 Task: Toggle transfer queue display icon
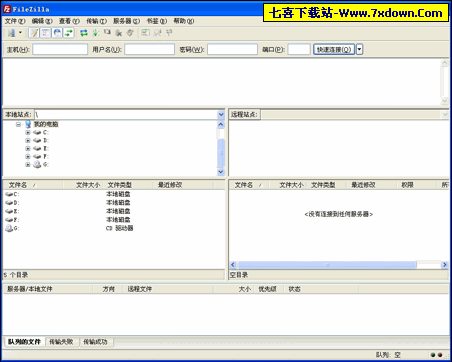click(x=69, y=33)
